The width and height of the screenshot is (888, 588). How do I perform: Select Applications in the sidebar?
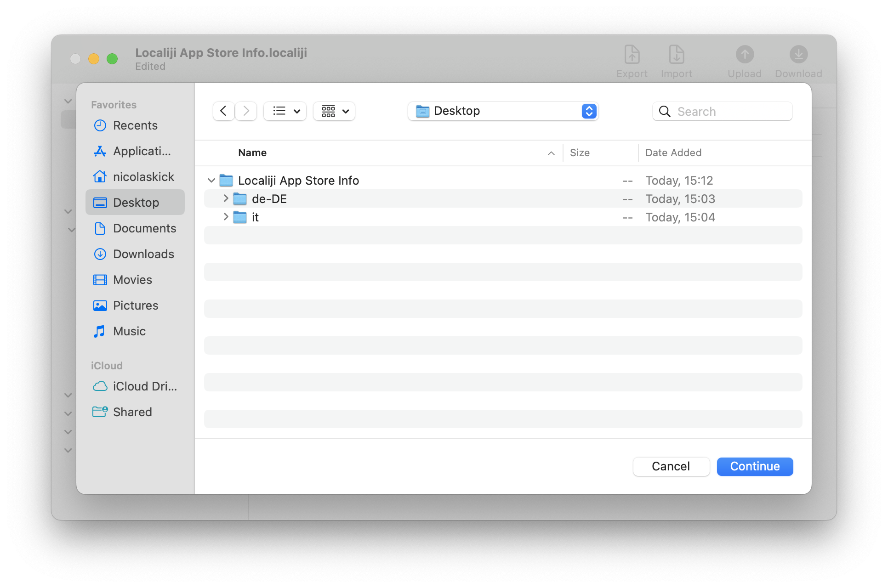click(x=135, y=151)
